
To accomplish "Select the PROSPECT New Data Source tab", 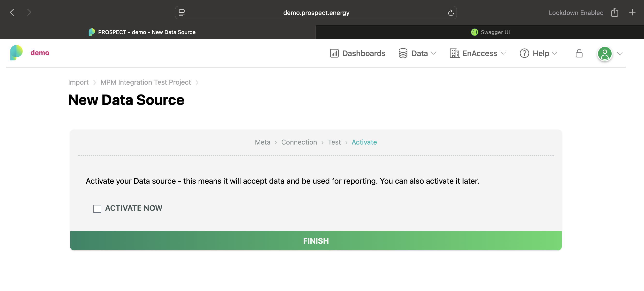I will pyautogui.click(x=147, y=32).
